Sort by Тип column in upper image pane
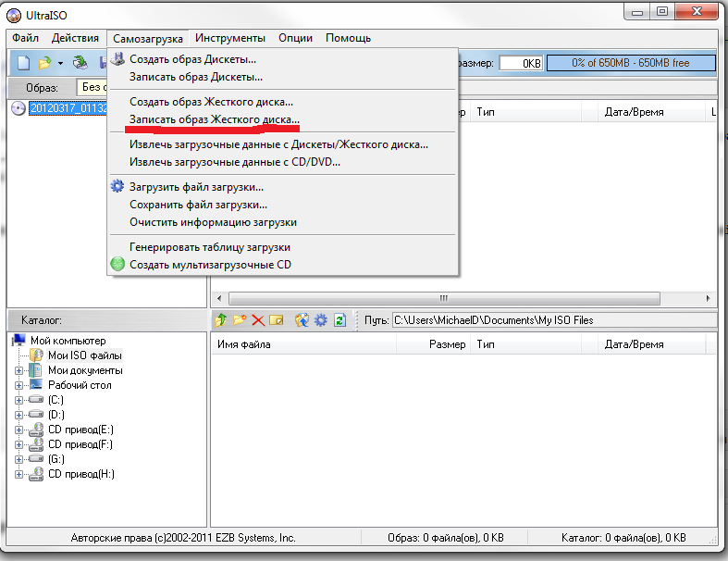The height and width of the screenshot is (561, 728). click(x=525, y=112)
